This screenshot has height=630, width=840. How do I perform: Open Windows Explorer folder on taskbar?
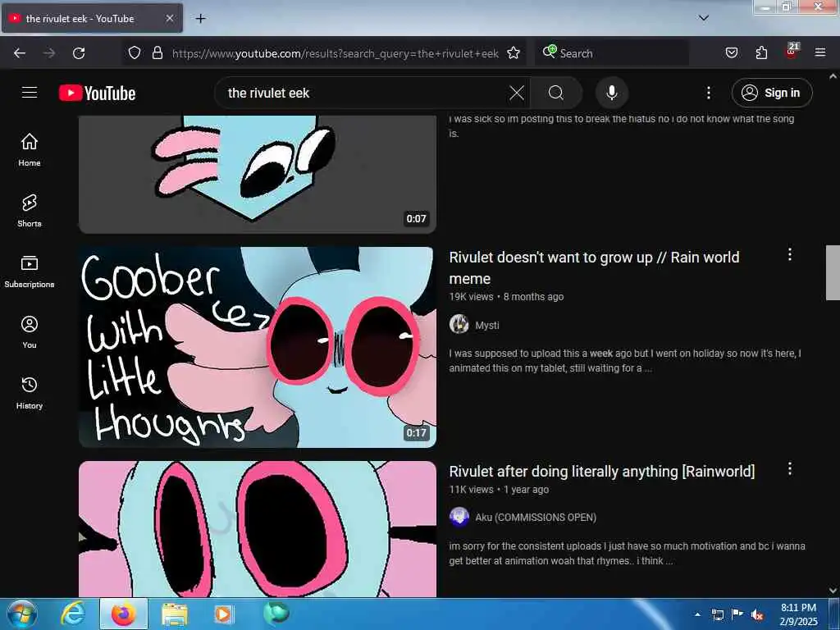[x=175, y=614]
